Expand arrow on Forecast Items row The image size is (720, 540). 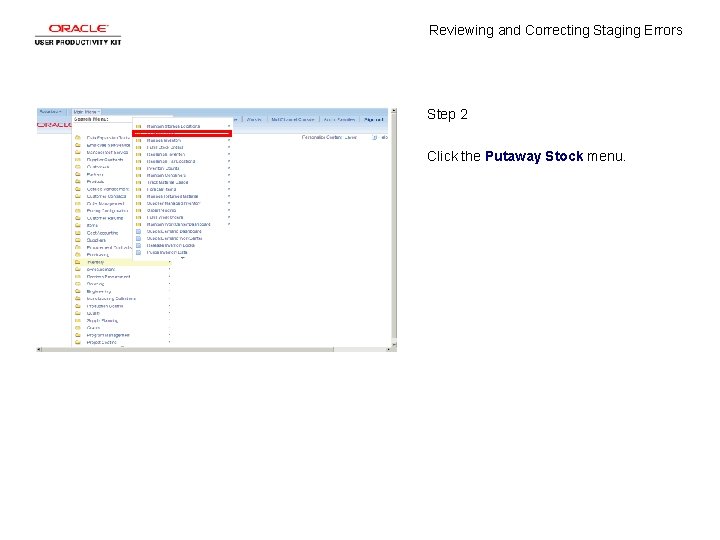pyautogui.click(x=229, y=189)
